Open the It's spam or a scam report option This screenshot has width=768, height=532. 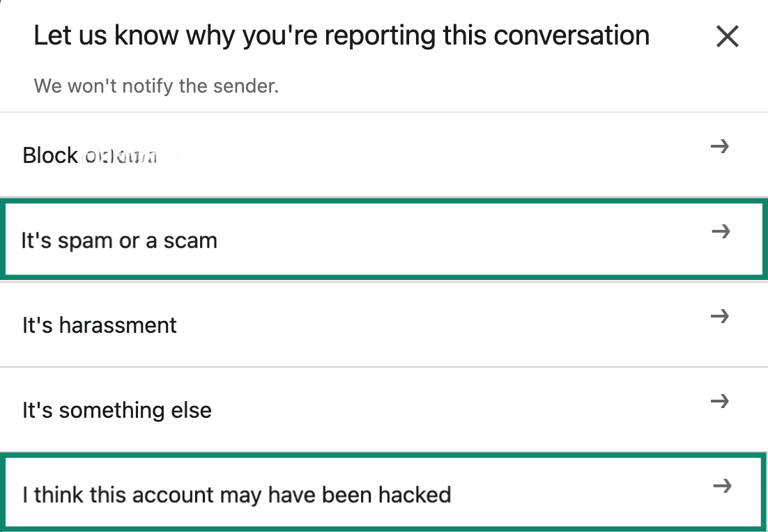[279, 240]
